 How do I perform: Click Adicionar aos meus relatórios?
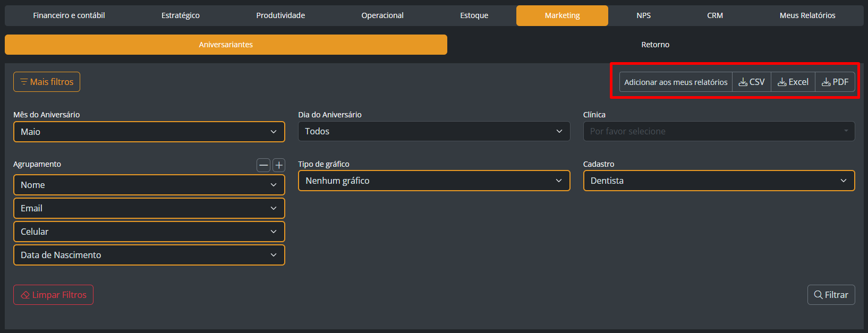click(x=676, y=82)
